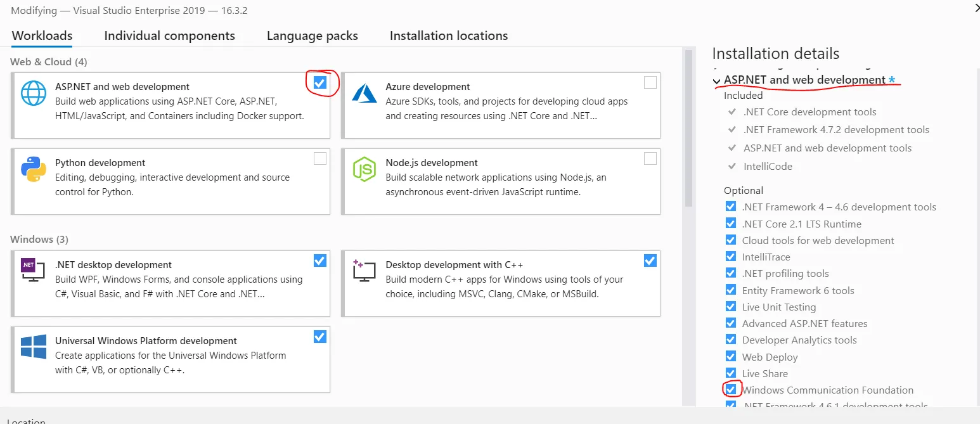Open the Language packs tab
980x424 pixels.
(x=312, y=36)
